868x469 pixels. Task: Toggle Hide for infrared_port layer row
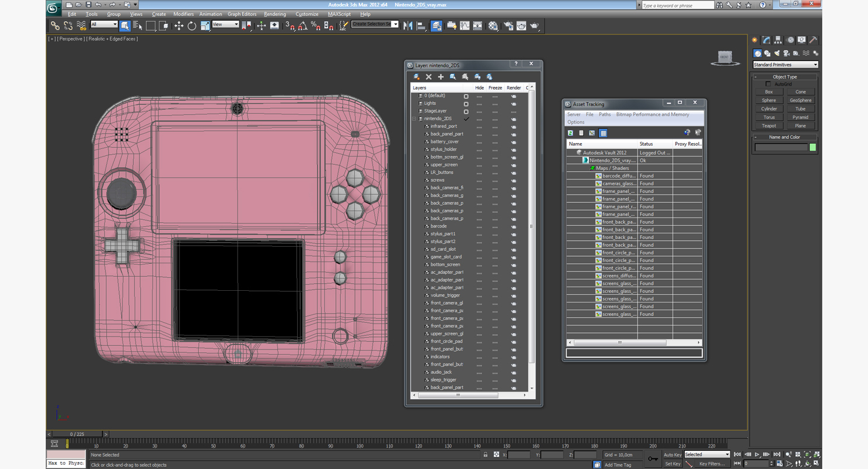[x=479, y=127]
